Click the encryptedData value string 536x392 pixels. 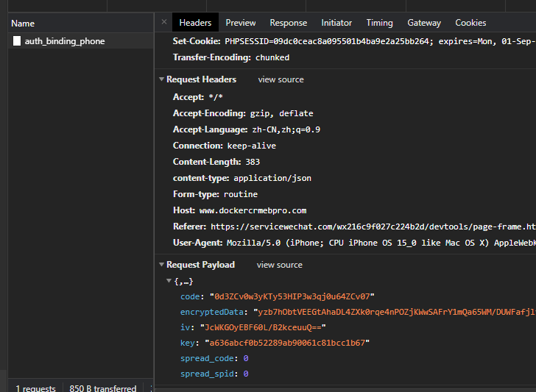[x=395, y=312]
